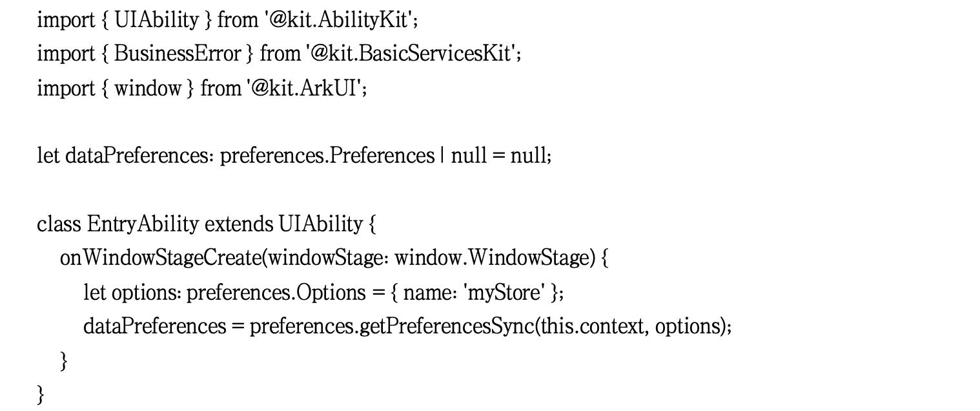Click the '@kit.BasicServicesKit' module string
980x411 pixels.
(412, 54)
